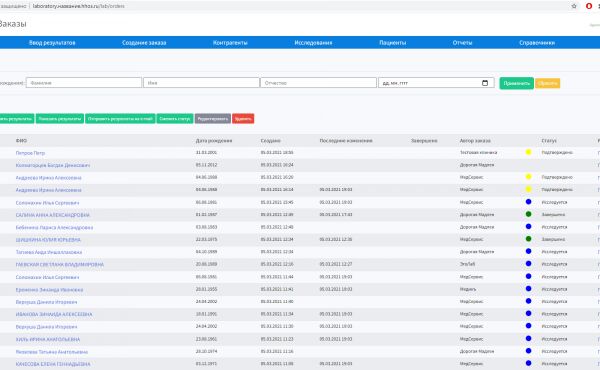The width and height of the screenshot is (600, 370).
Task: Click the green status dot in ШИШКИНА row
Action: [528, 239]
